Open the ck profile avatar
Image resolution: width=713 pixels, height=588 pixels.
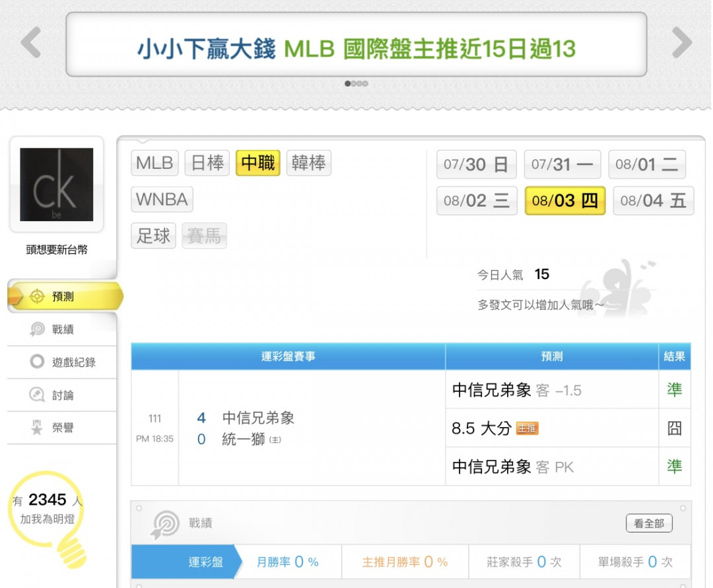click(x=56, y=185)
